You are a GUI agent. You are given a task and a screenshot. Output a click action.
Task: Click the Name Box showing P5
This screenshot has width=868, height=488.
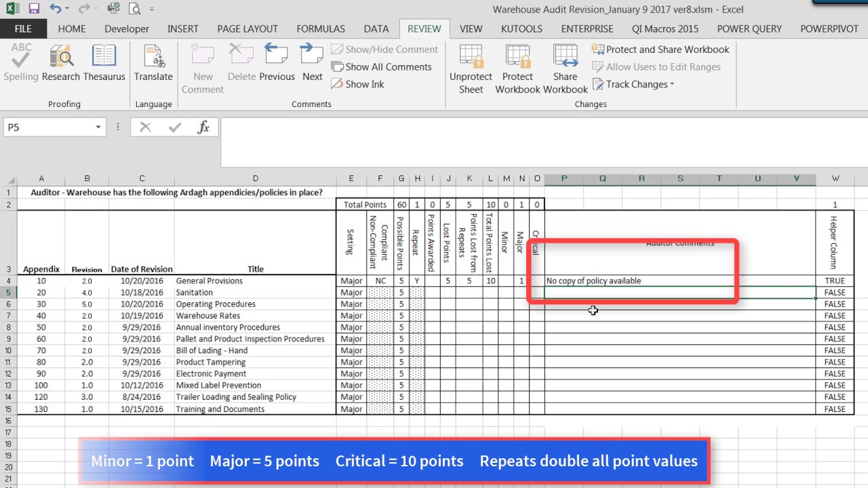[47, 127]
